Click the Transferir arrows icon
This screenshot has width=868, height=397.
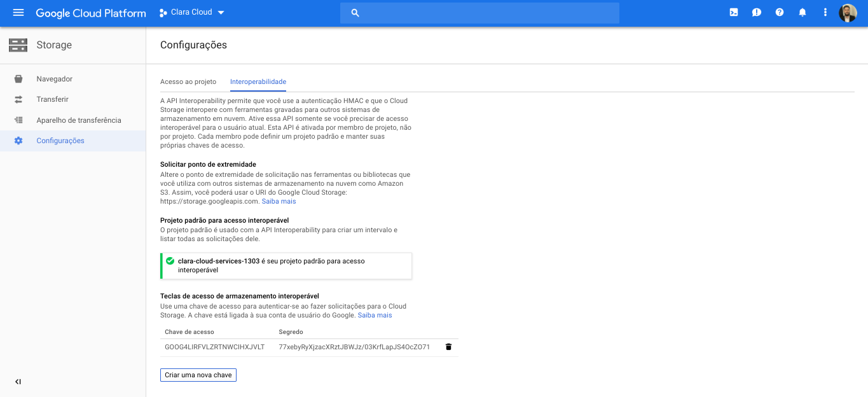point(18,99)
